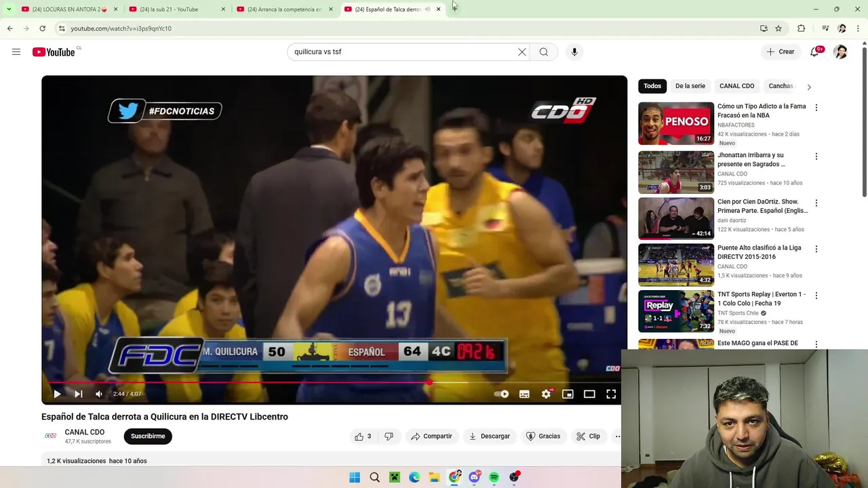Open 'TNT Sports Replay' video thumbnail
This screenshot has height=488, width=868.
point(676,311)
